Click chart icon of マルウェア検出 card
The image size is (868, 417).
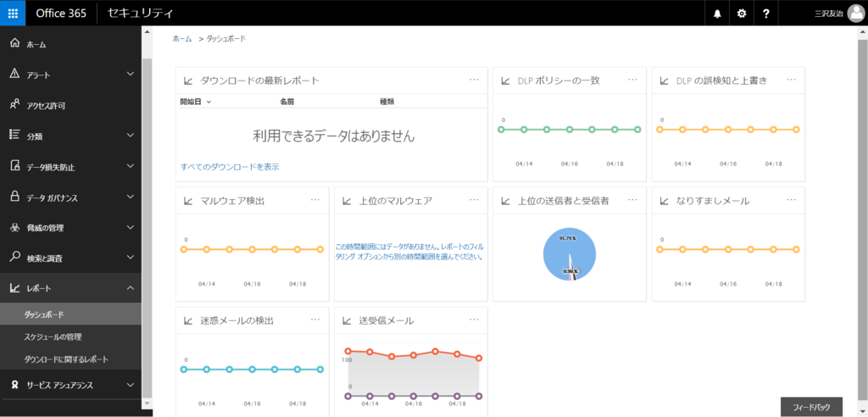[187, 201]
